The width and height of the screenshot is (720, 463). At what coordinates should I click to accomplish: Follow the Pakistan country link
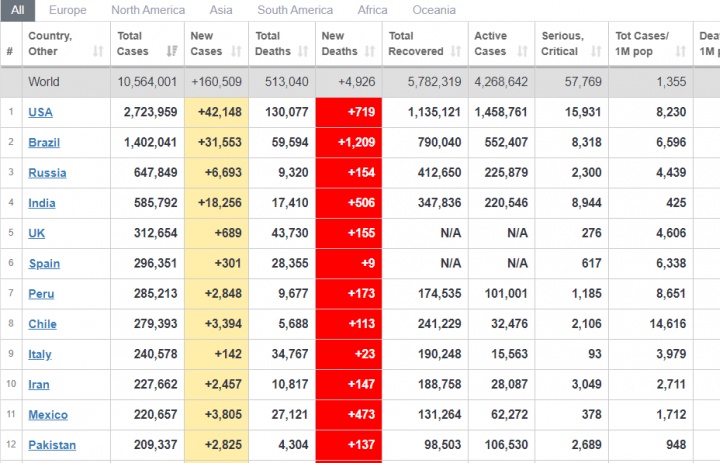point(51,445)
